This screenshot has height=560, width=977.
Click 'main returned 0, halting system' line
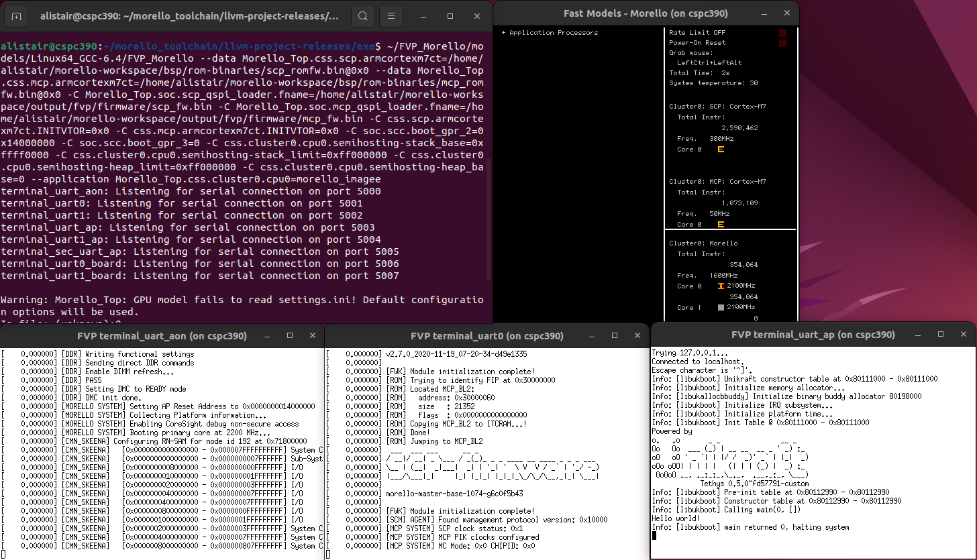751,527
